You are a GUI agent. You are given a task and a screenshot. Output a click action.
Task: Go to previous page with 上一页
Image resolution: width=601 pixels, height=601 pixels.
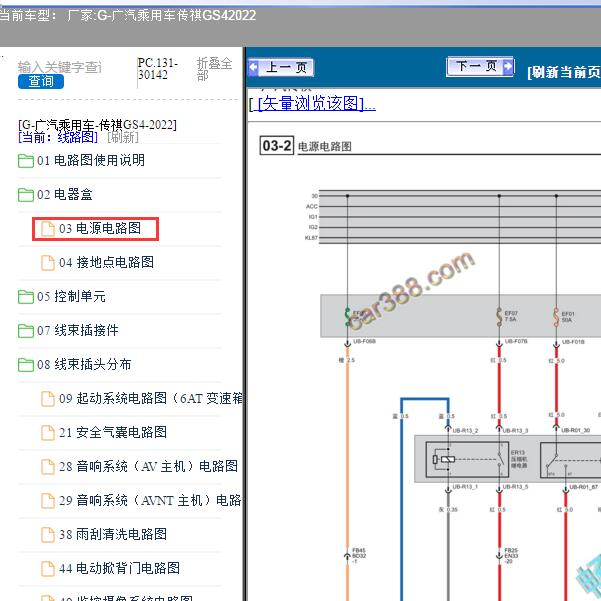pyautogui.click(x=281, y=67)
